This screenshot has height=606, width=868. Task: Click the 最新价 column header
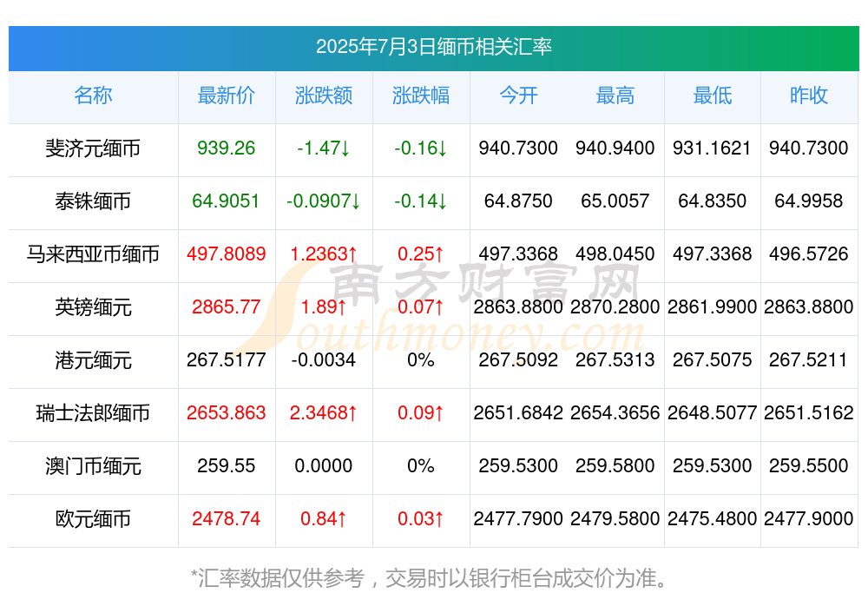pyautogui.click(x=227, y=96)
